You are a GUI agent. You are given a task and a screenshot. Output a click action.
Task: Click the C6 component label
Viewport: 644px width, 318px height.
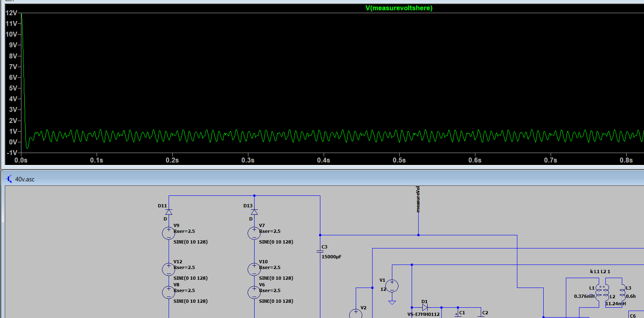633,316
